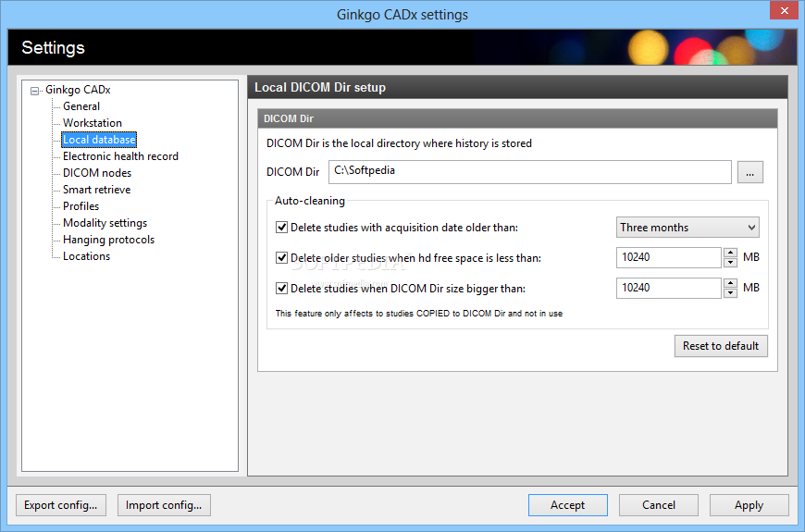Viewport: 805px width, 532px height.
Task: Apply the current settings
Action: [749, 505]
